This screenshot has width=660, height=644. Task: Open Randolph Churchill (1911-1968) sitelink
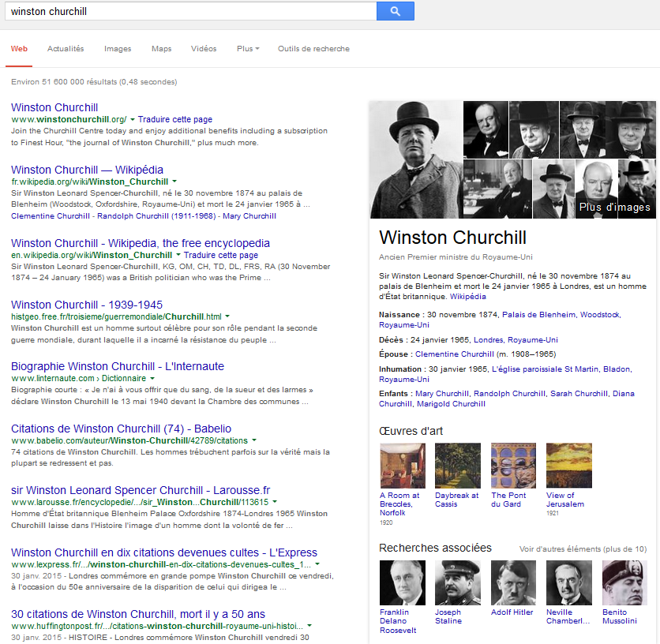point(156,216)
